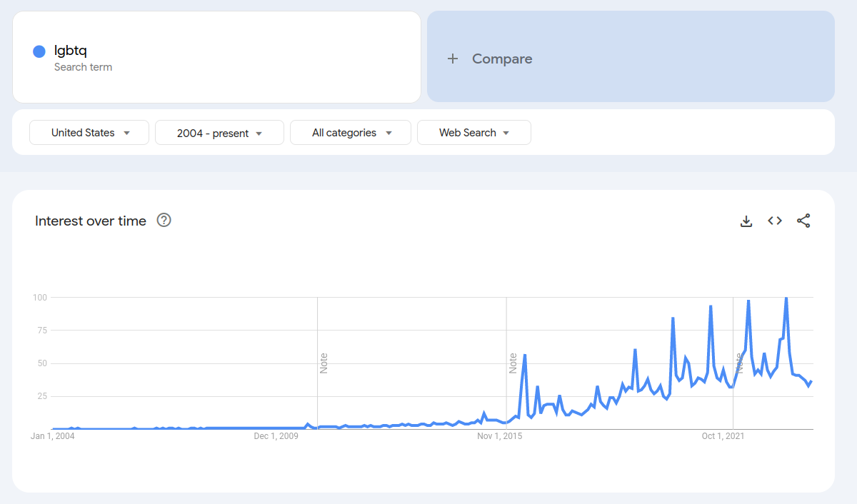Image resolution: width=857 pixels, height=504 pixels.
Task: Click the highest peak on the chart
Action: click(x=786, y=298)
